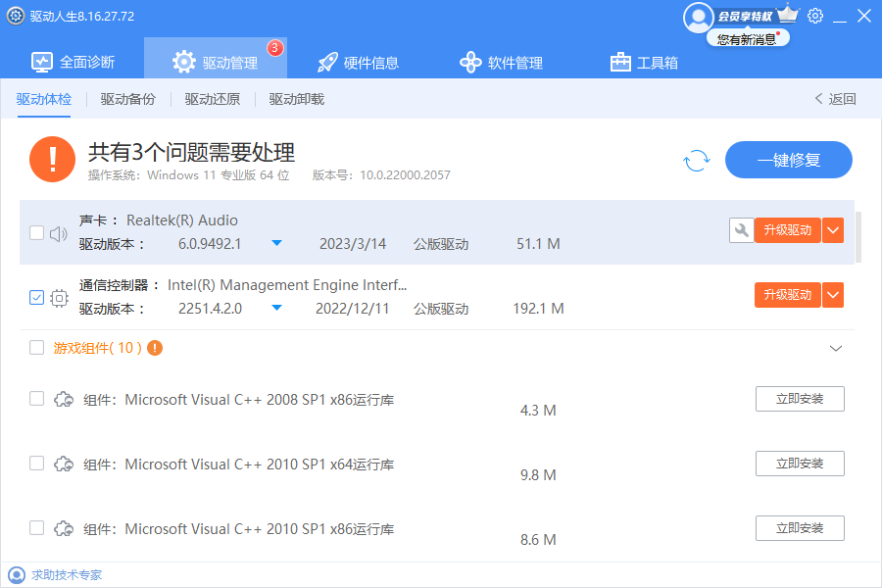Image resolution: width=882 pixels, height=588 pixels.
Task: Open the user account avatar
Action: coord(698,18)
